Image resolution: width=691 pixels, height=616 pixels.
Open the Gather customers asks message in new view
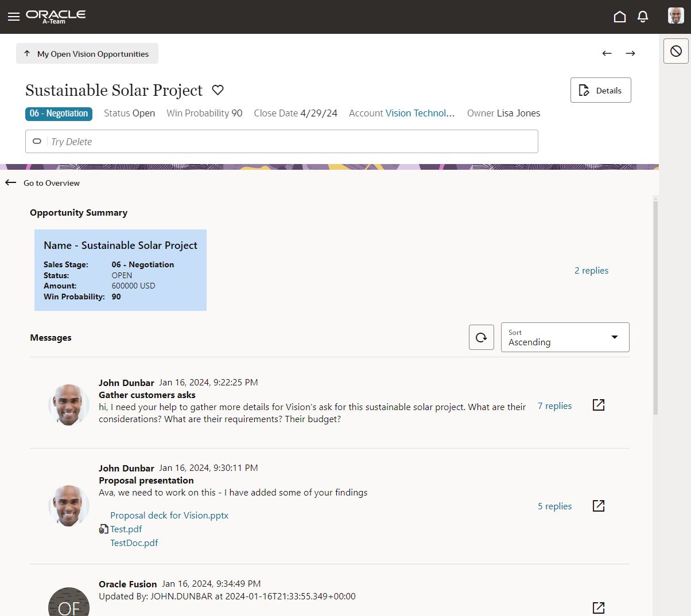click(x=598, y=405)
